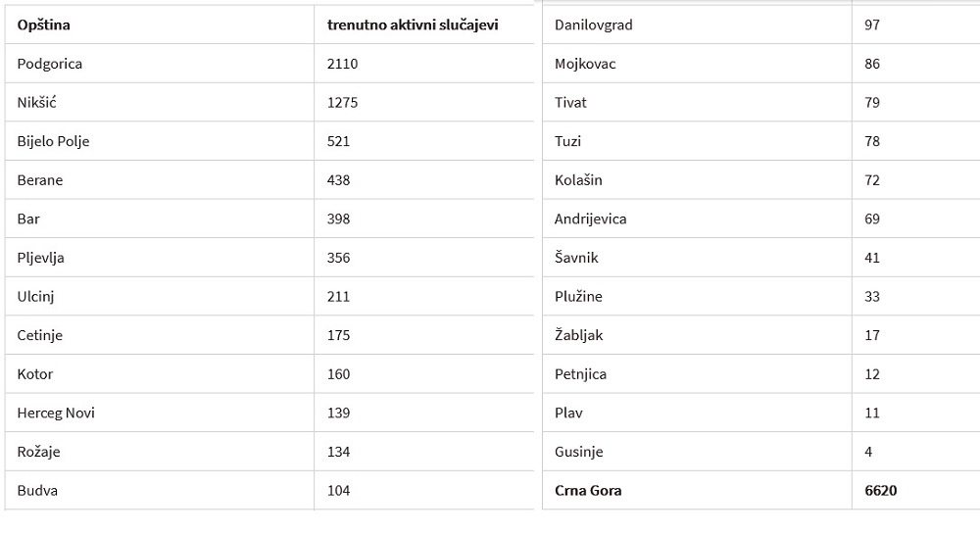
Task: Click the Andrijevica row name
Action: tap(590, 219)
